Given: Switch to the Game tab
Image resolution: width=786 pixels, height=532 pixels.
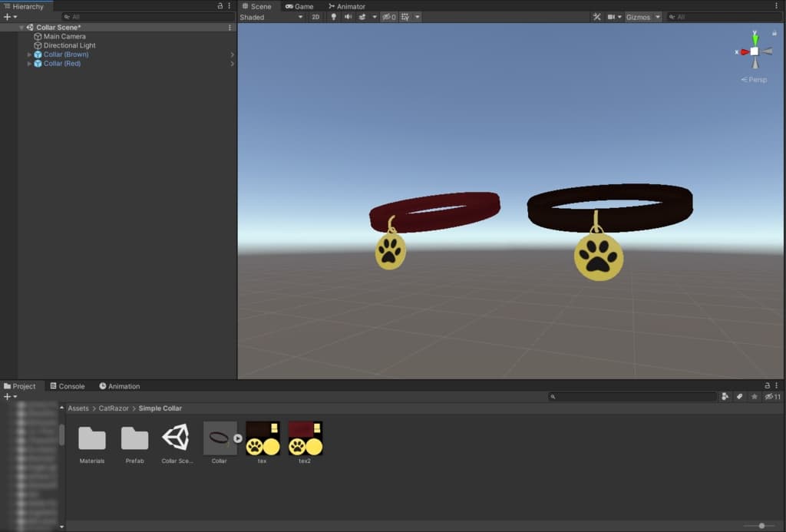Looking at the screenshot, I should pyautogui.click(x=299, y=6).
